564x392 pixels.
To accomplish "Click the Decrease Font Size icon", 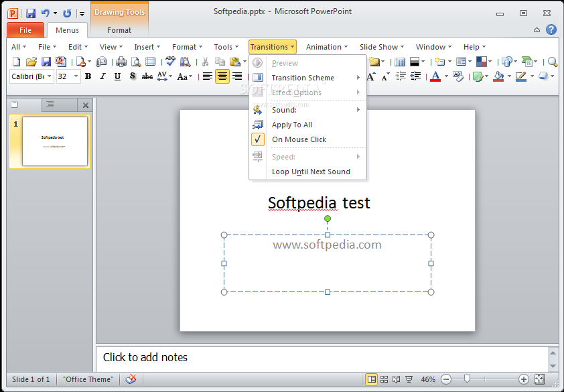I will pyautogui.click(x=386, y=76).
